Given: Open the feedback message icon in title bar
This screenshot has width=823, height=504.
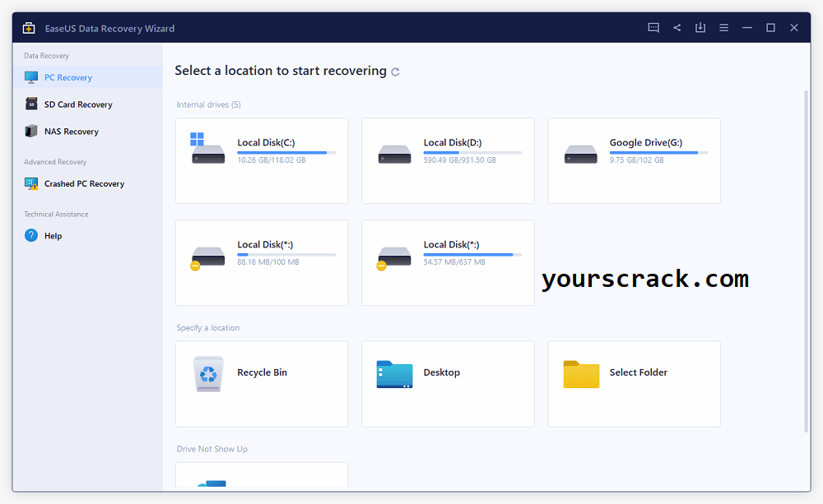Looking at the screenshot, I should pos(653,28).
